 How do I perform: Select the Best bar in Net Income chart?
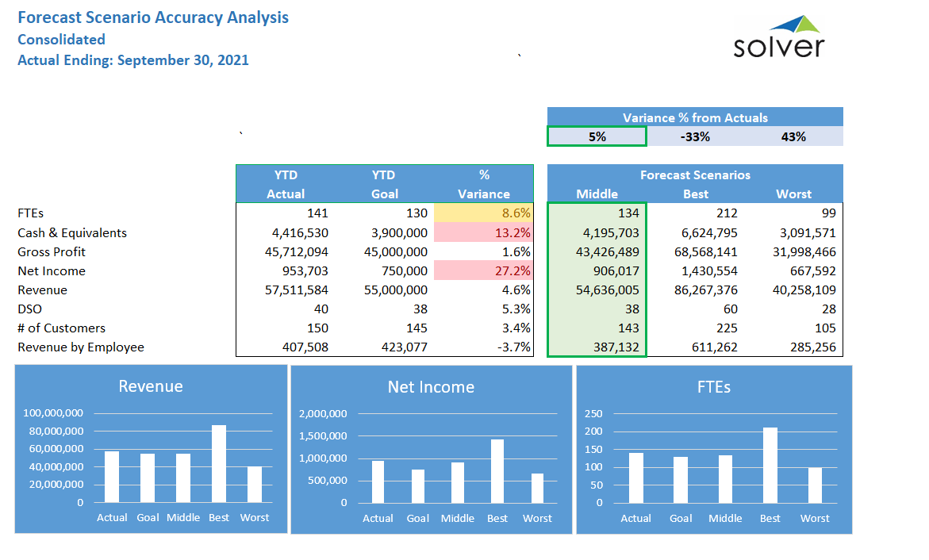point(497,470)
